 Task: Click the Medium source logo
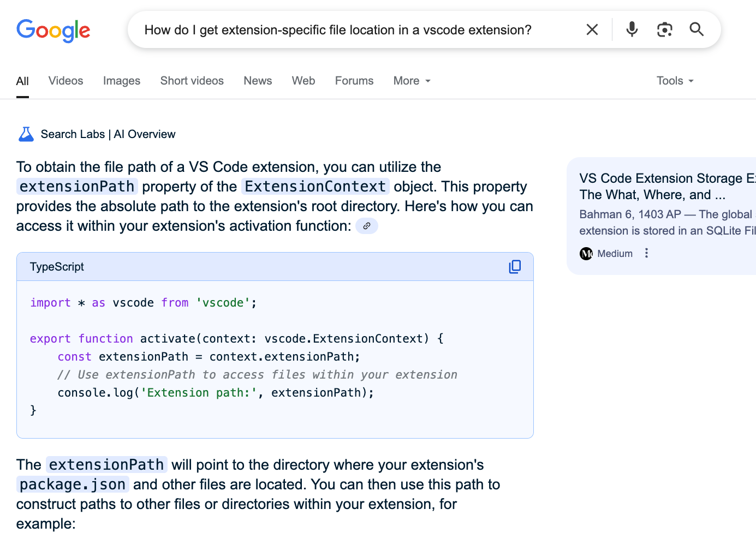tap(586, 254)
